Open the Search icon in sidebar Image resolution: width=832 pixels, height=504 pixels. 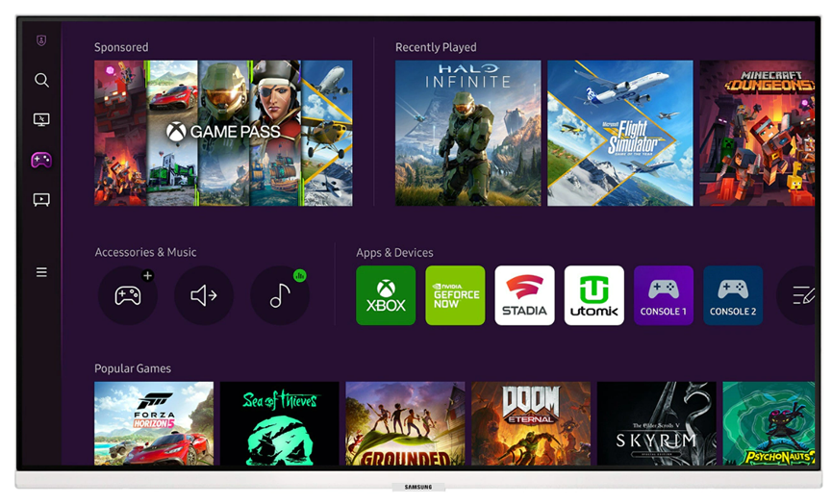[x=41, y=80]
